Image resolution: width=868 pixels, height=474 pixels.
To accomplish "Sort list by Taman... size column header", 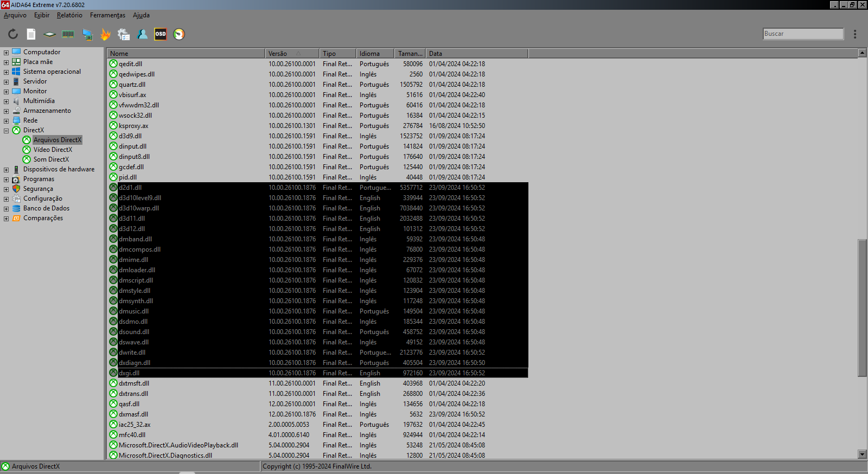I will tap(410, 54).
